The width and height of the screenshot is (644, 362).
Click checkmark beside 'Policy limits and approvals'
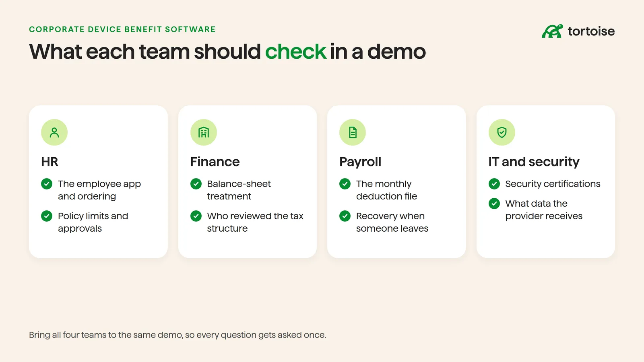click(47, 216)
